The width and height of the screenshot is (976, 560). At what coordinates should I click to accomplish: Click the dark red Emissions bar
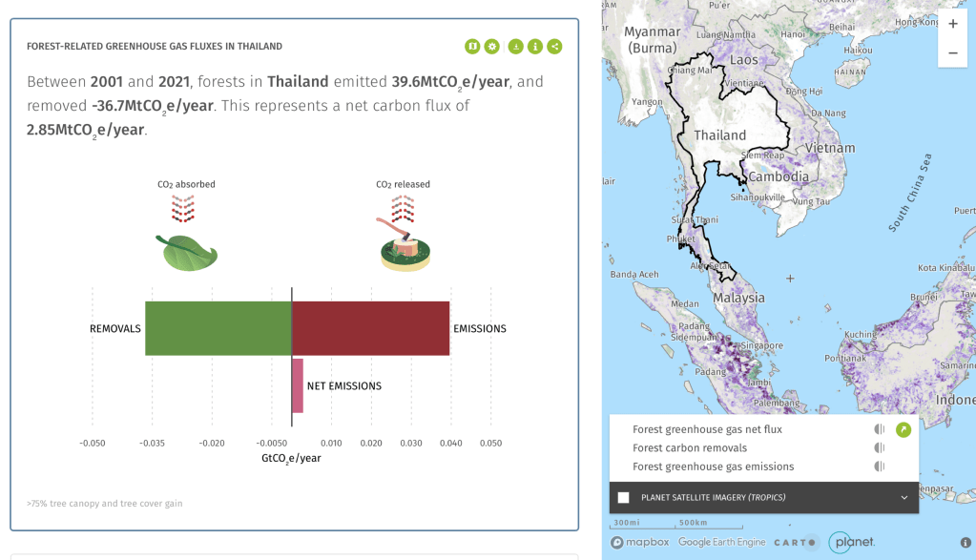[370, 328]
